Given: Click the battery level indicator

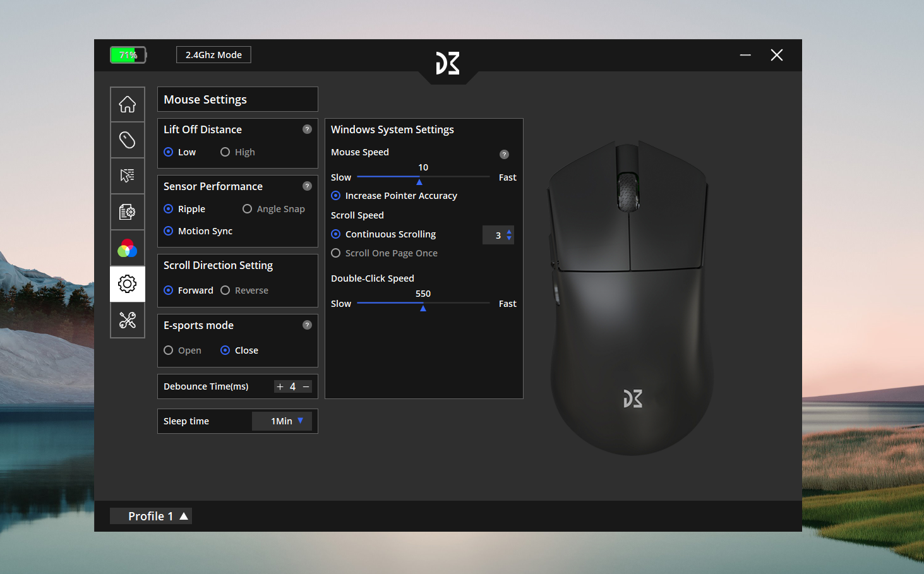Looking at the screenshot, I should point(128,55).
